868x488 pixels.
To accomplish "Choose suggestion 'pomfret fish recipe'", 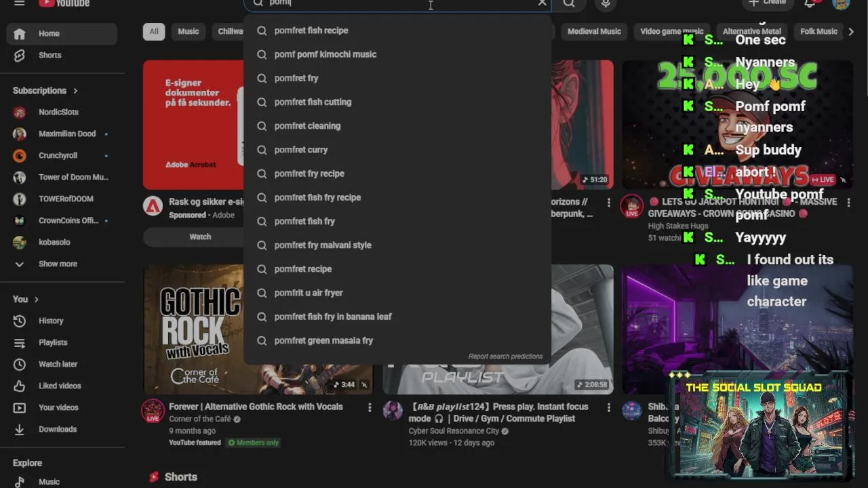I will coord(397,30).
